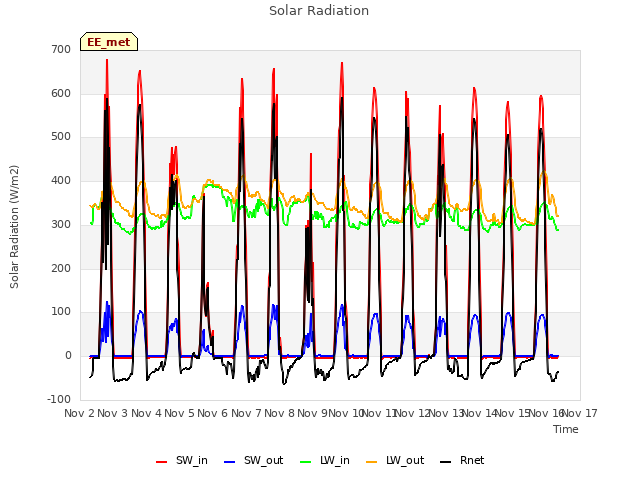The width and height of the screenshot is (640, 480).
Task: Click the green LW_in legend swatch
Action: click(306, 462)
